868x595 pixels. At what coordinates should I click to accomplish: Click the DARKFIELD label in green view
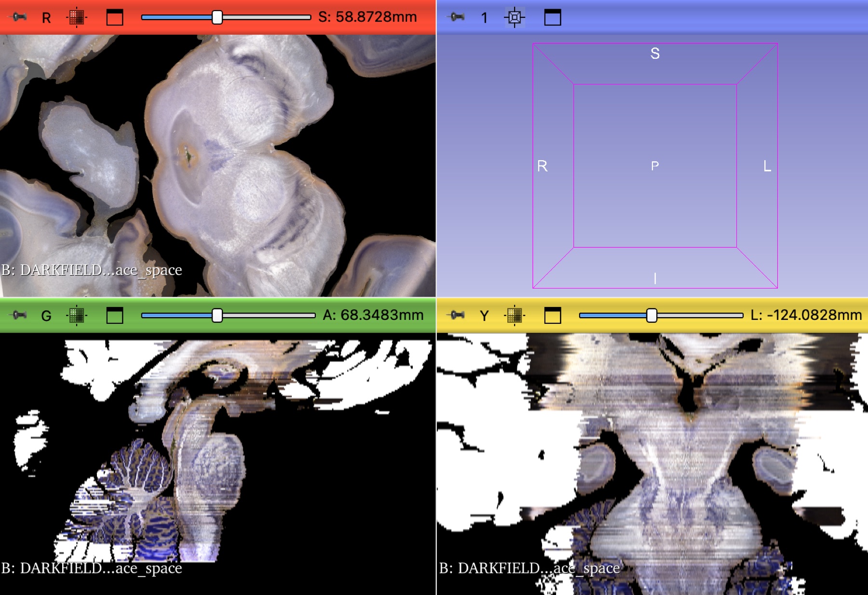coord(92,568)
